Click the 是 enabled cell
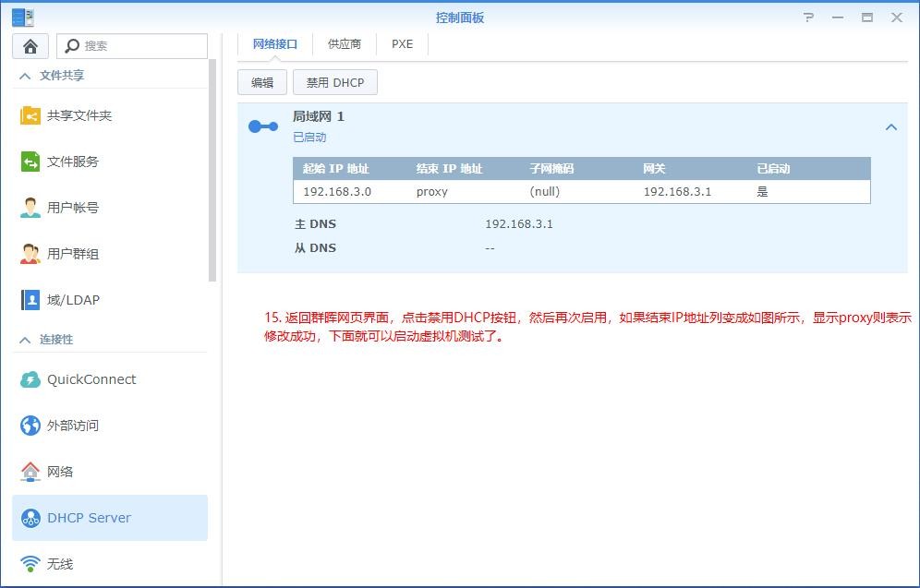920x588 pixels. 762,192
